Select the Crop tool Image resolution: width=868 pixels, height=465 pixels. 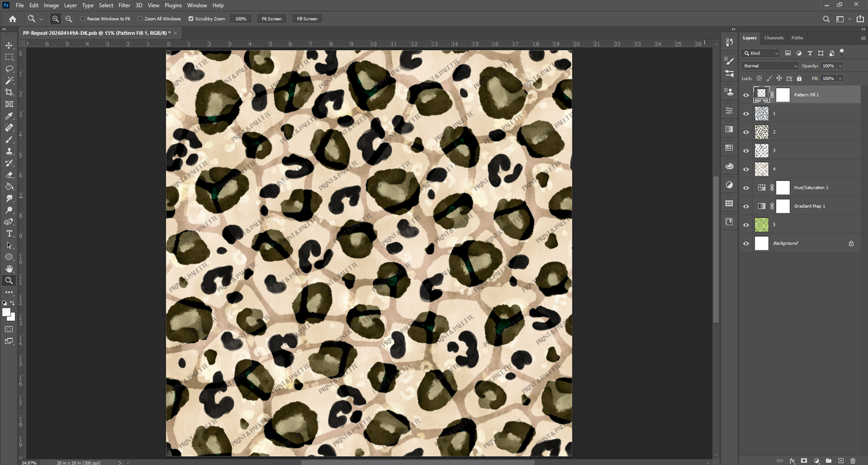coord(9,92)
